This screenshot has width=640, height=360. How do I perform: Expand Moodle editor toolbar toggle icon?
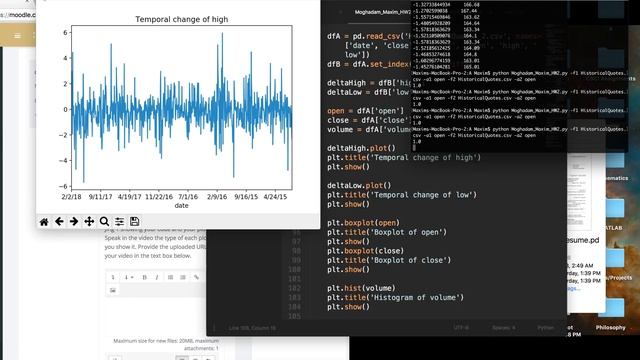click(113, 277)
